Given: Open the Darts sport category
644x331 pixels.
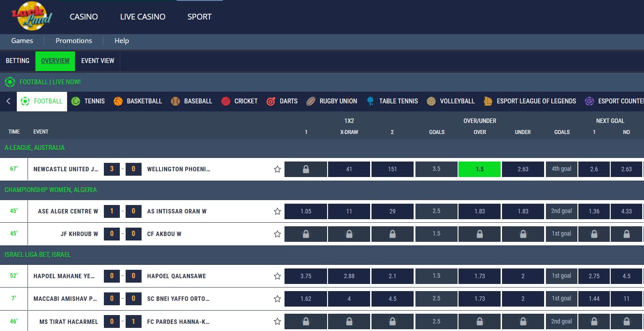Looking at the screenshot, I should [271, 101].
